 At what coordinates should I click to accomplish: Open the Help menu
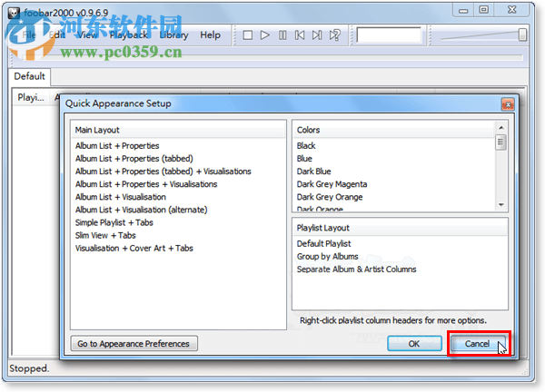point(210,35)
